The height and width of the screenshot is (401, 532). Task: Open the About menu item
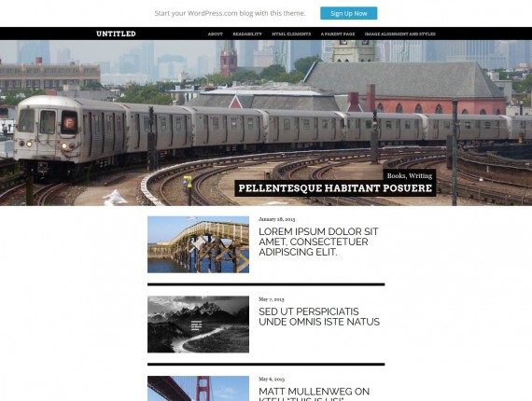pos(215,34)
